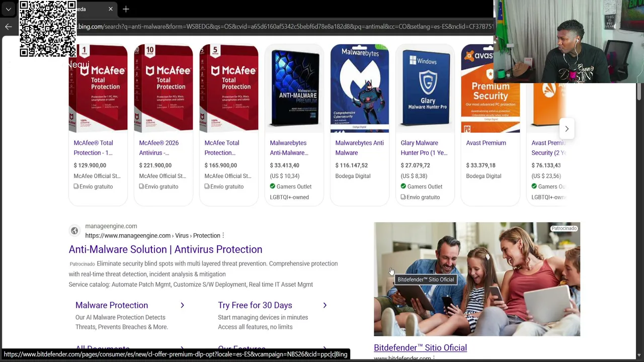Select the $ 33.413,40 price
This screenshot has width=644, height=362.
click(x=285, y=165)
